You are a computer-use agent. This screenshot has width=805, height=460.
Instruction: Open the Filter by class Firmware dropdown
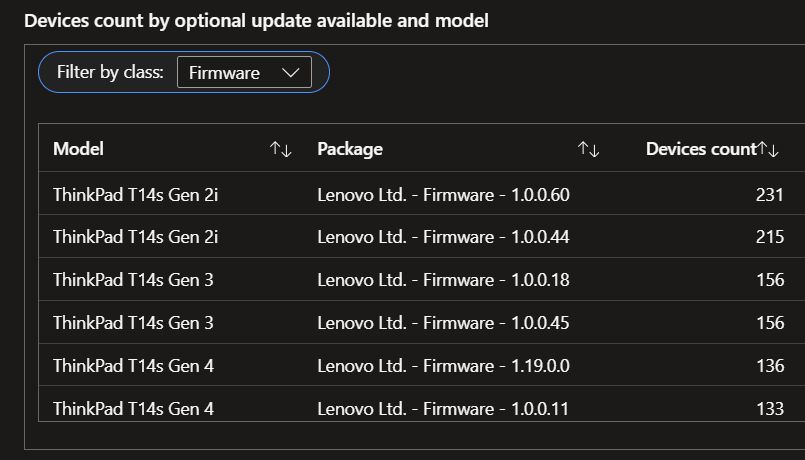click(244, 72)
